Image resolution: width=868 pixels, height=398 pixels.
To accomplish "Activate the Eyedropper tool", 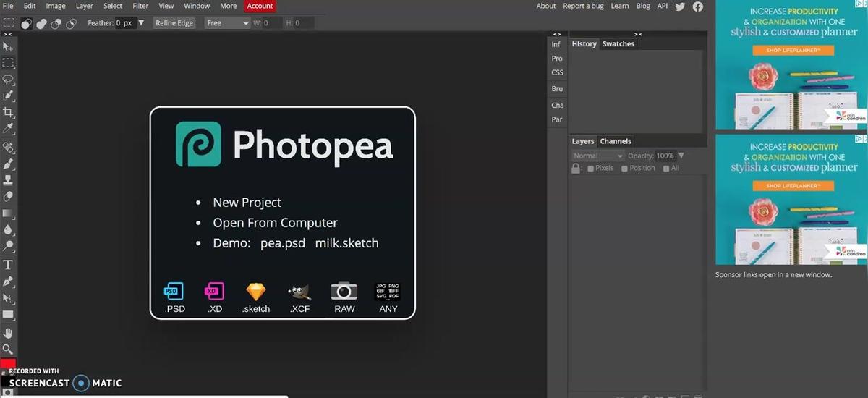I will [x=8, y=129].
